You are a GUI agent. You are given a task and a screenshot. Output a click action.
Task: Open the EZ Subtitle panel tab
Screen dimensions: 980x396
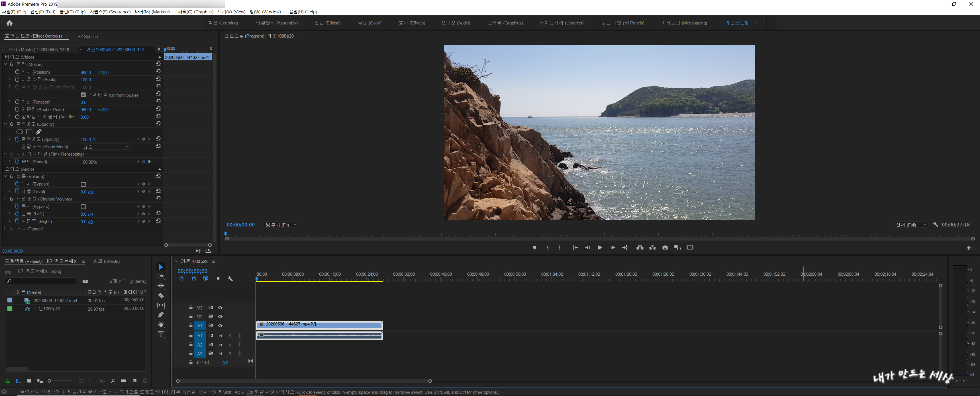[87, 36]
